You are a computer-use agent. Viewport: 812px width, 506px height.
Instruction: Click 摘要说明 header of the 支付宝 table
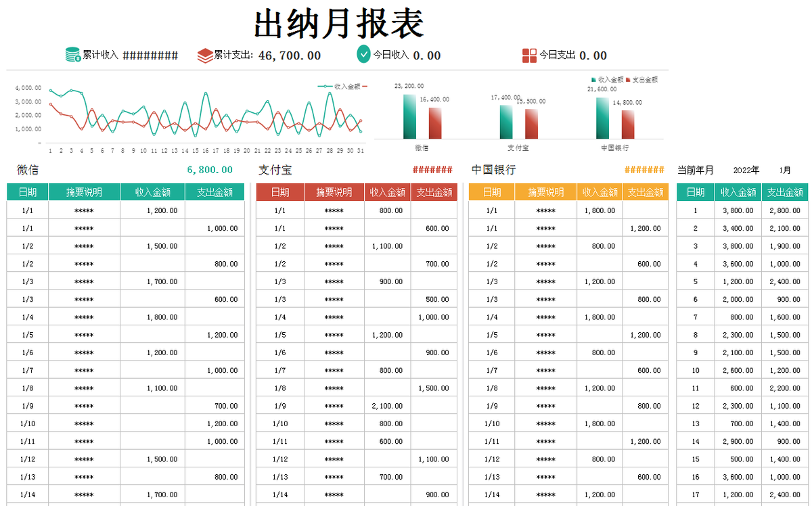[x=334, y=192]
